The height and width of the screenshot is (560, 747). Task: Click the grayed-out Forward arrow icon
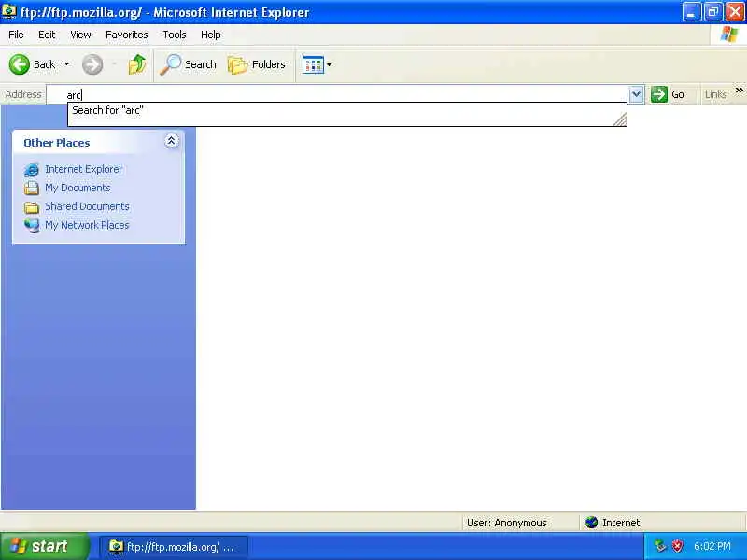click(92, 64)
